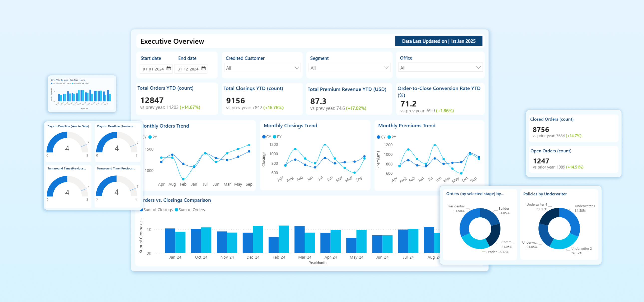Viewport: 644px width, 302px height.
Task: Click the End date field showing 31-12-2024
Action: 188,69
